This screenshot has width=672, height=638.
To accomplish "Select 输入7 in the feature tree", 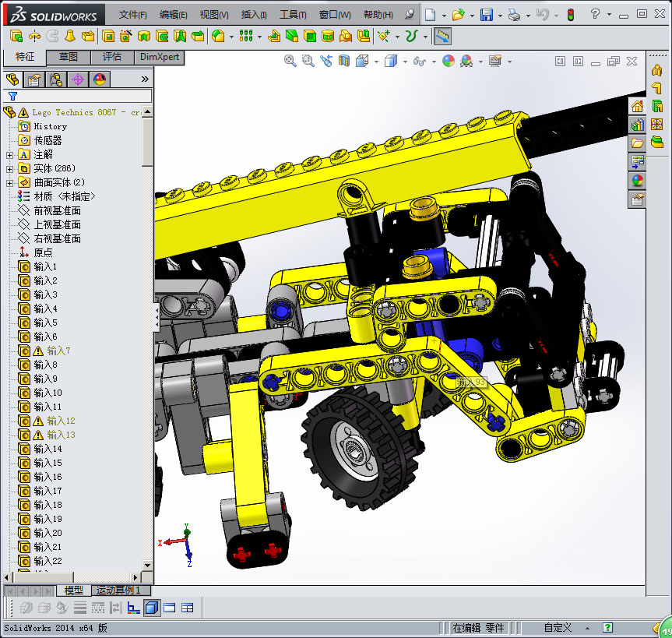I will (58, 351).
